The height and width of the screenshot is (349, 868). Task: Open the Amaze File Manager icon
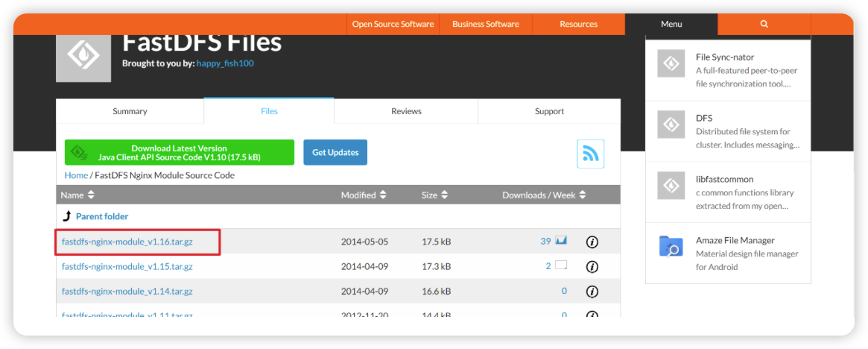(x=671, y=247)
